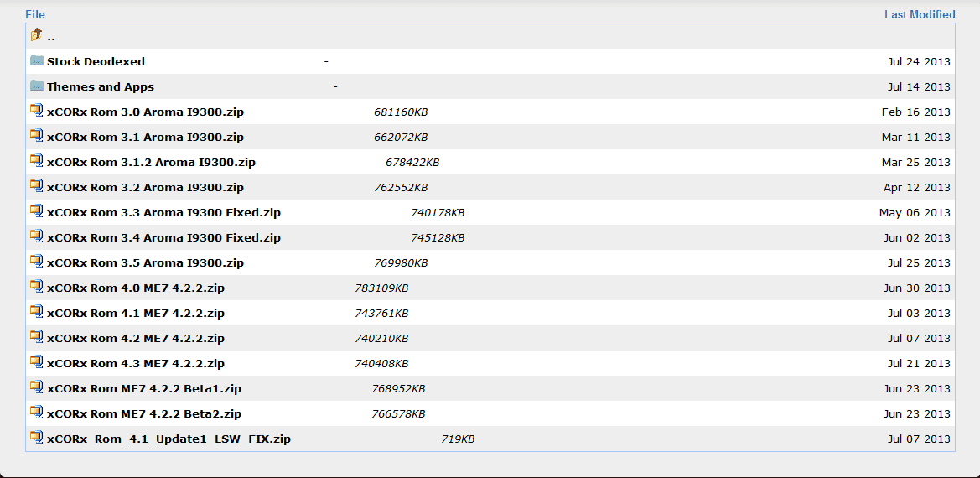Click the 783109KB file size
The width and height of the screenshot is (980, 478).
click(x=381, y=288)
